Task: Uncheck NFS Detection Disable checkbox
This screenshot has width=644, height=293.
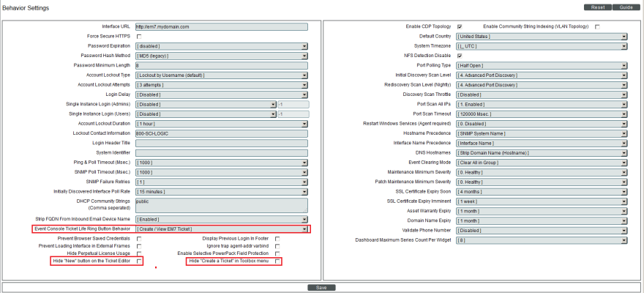Action: point(460,56)
